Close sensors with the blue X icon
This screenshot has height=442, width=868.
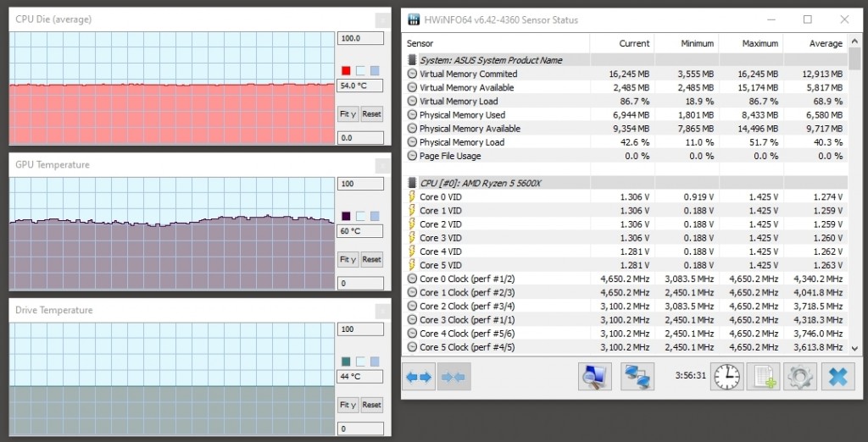coord(838,378)
